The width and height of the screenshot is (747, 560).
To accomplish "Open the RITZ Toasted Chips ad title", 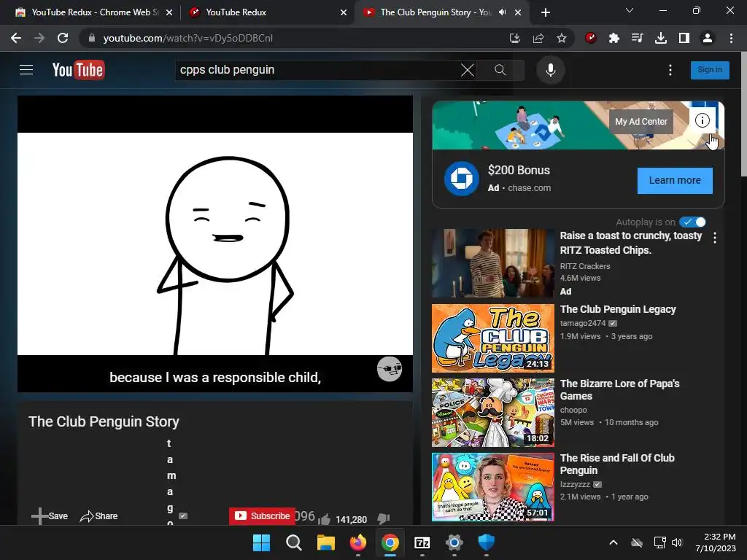I will tap(631, 243).
